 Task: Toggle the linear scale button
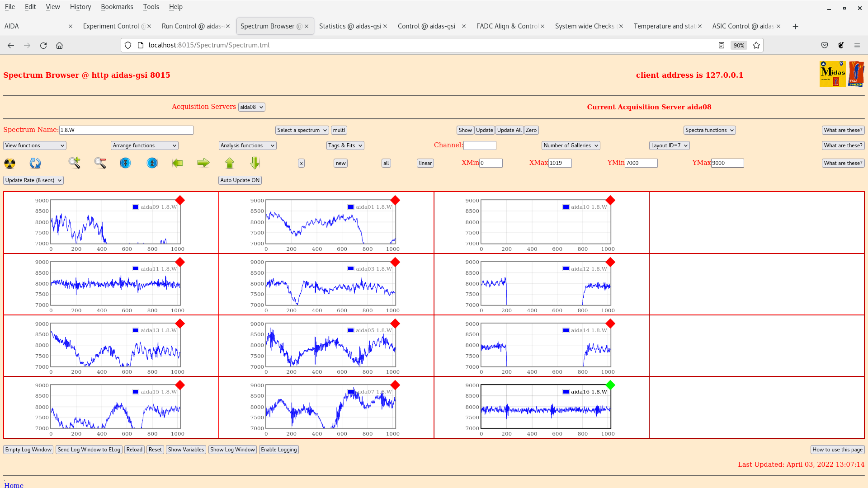point(425,163)
